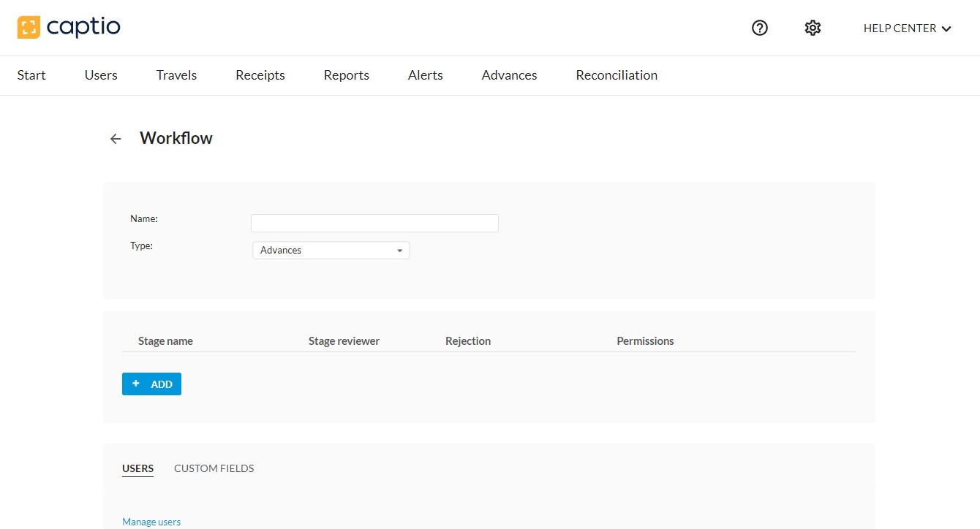980x529 pixels.
Task: Open the help question mark icon
Action: click(760, 28)
